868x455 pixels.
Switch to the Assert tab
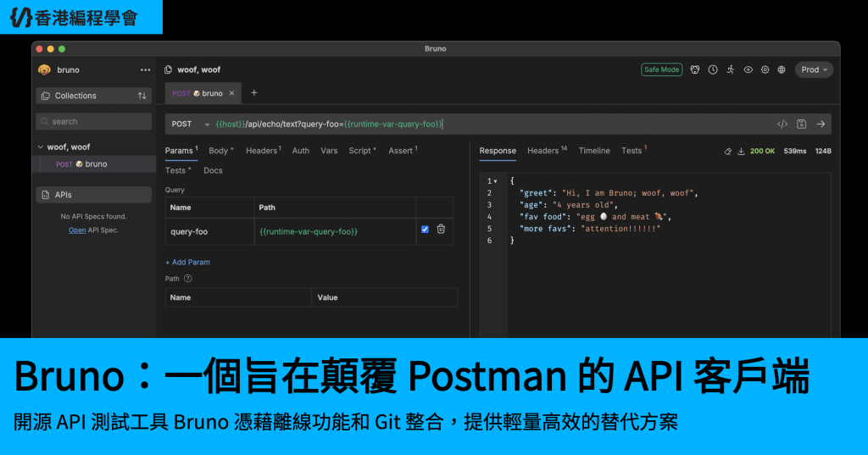[x=403, y=151]
